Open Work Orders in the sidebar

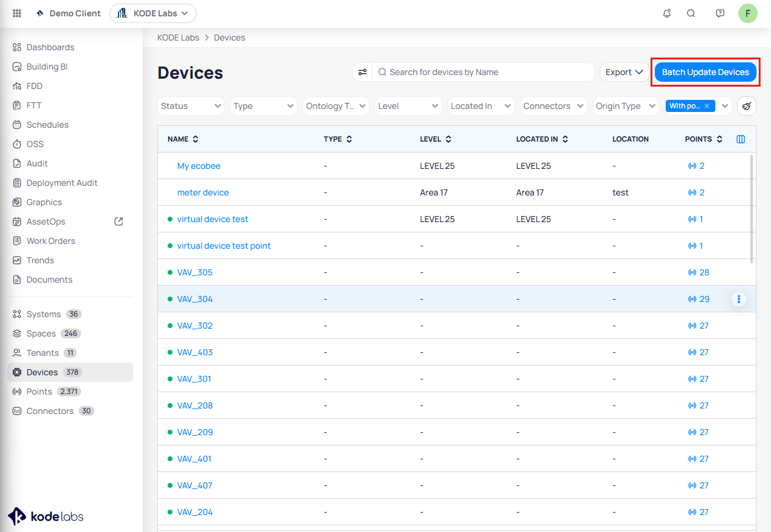click(51, 241)
